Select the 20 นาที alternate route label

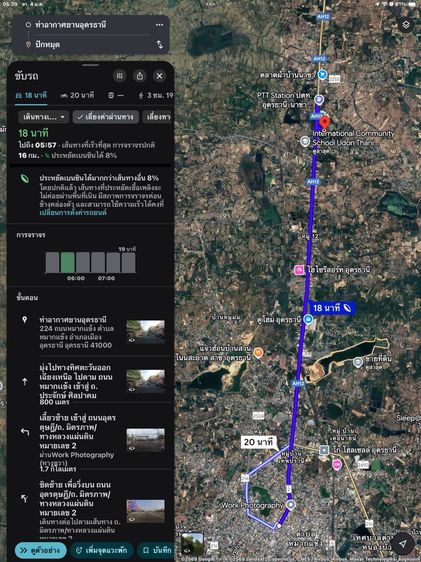point(259,442)
